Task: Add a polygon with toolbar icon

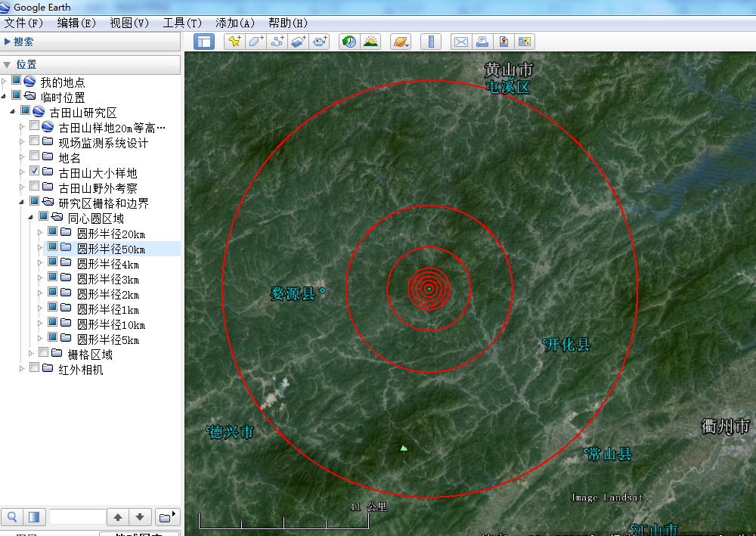Action: point(256,42)
